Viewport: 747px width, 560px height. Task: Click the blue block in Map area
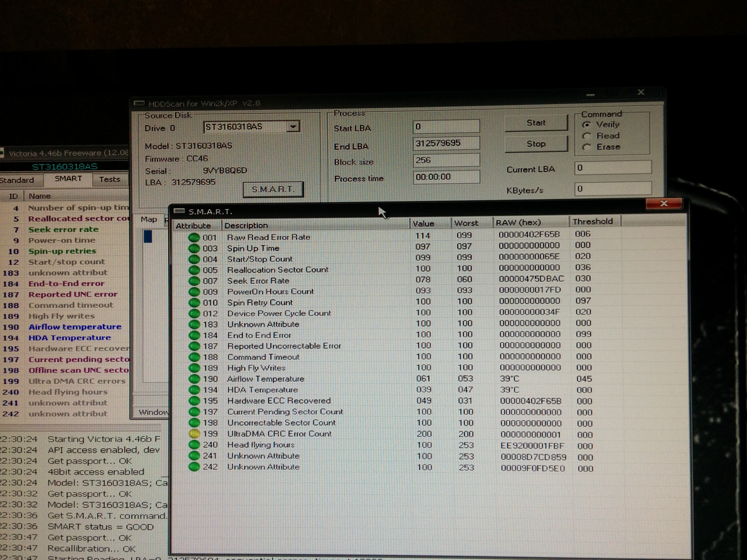pos(148,236)
